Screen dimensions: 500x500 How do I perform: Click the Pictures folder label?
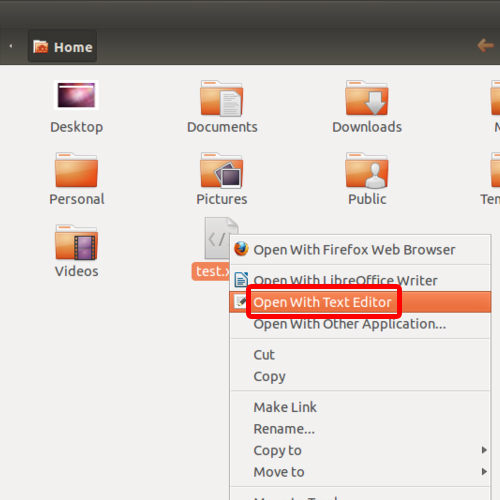222,199
